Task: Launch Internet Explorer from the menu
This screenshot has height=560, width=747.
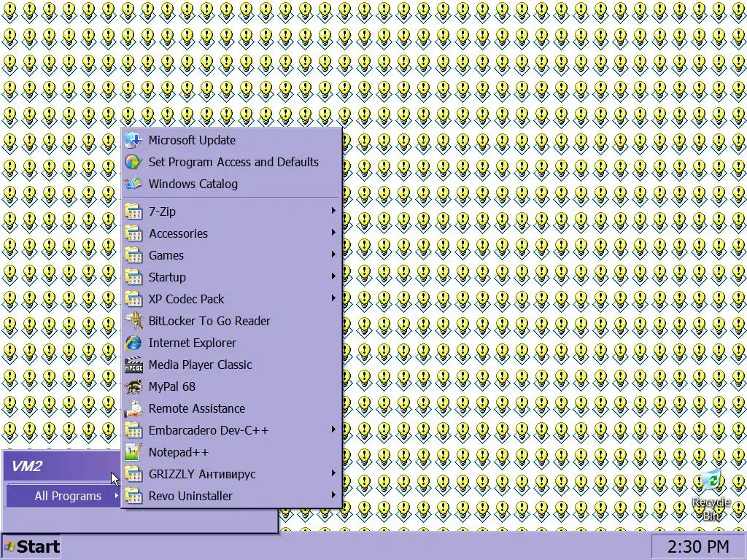Action: point(232,343)
